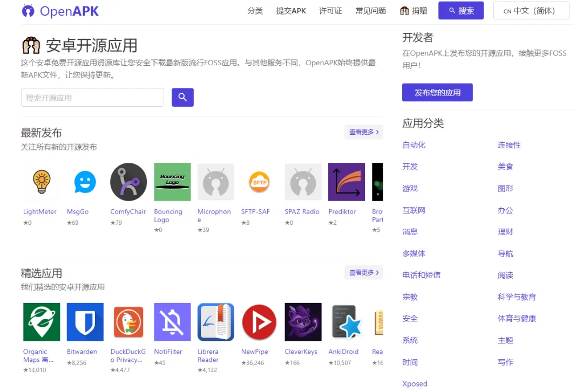Open the 许可证 menu item

[x=330, y=11]
